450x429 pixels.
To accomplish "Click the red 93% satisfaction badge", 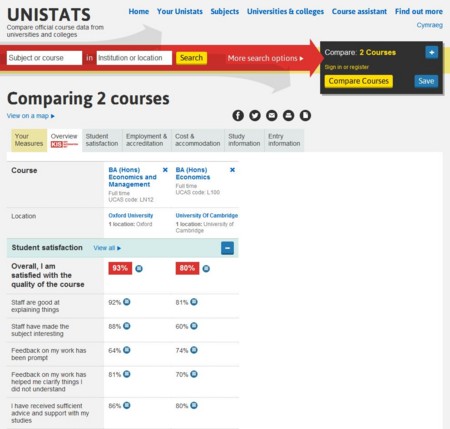I will (x=120, y=268).
